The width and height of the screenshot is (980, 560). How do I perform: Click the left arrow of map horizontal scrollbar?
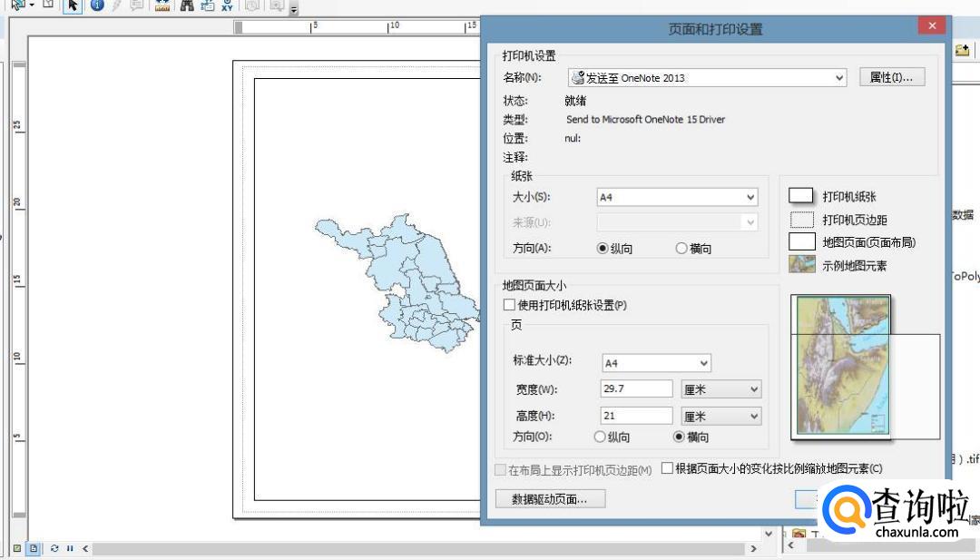pos(85,548)
